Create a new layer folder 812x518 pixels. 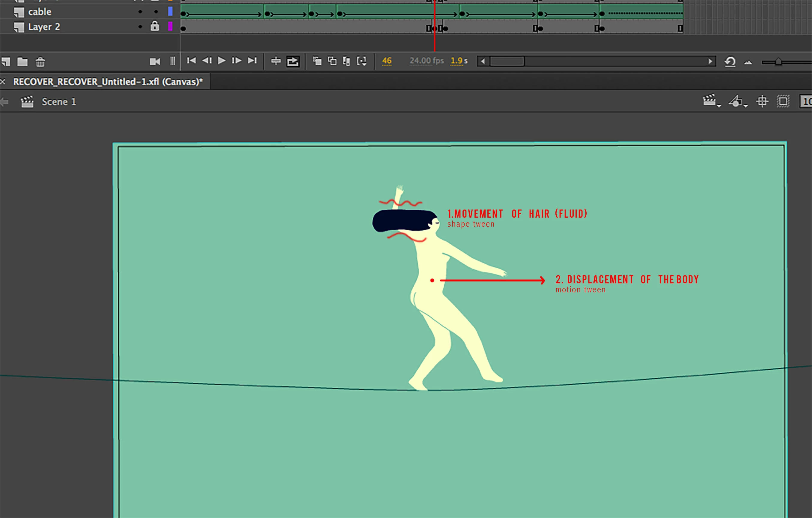22,62
